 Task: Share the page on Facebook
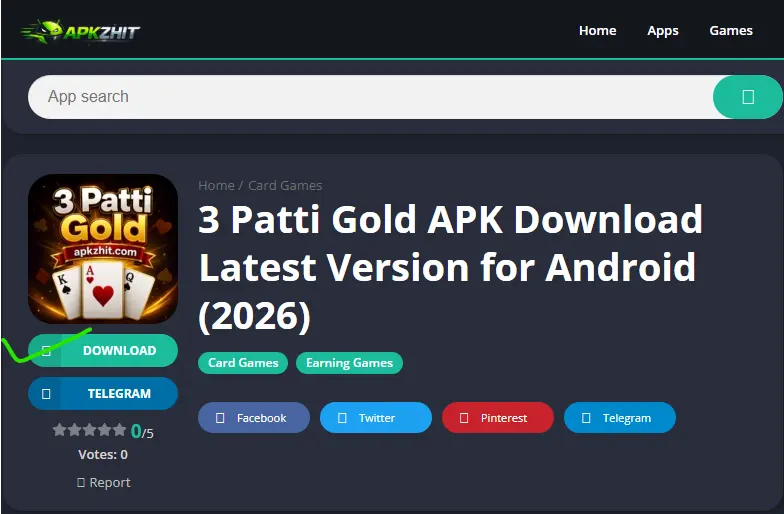[254, 418]
